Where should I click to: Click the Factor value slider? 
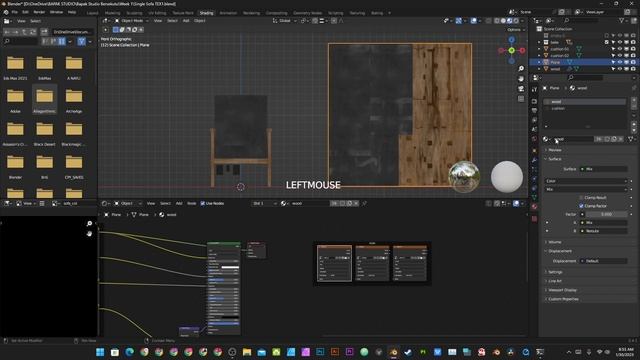coord(607,214)
